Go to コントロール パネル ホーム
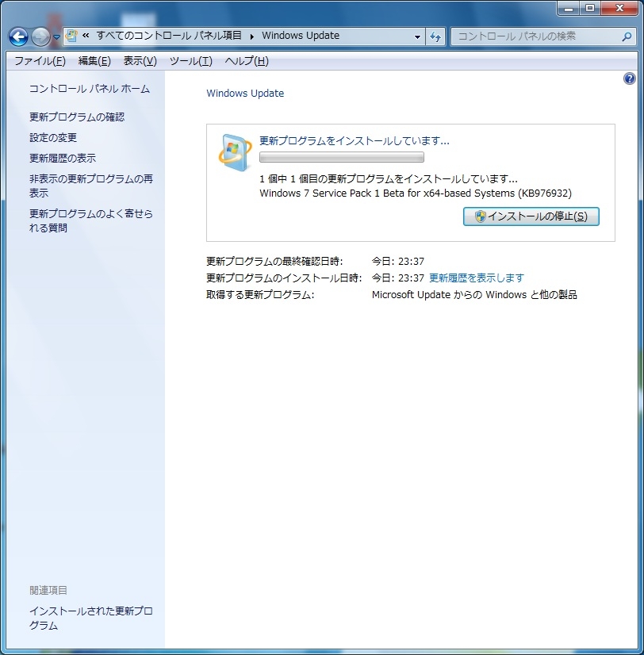Image resolution: width=644 pixels, height=655 pixels. point(90,89)
